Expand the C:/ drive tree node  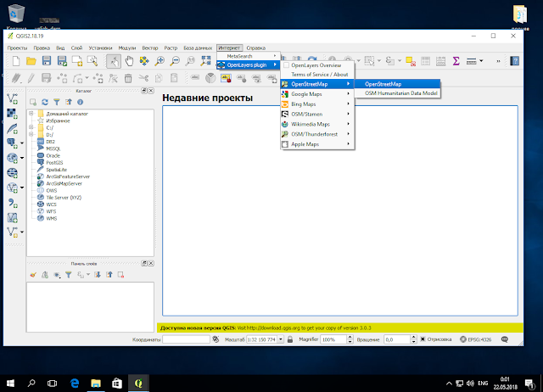coord(31,127)
